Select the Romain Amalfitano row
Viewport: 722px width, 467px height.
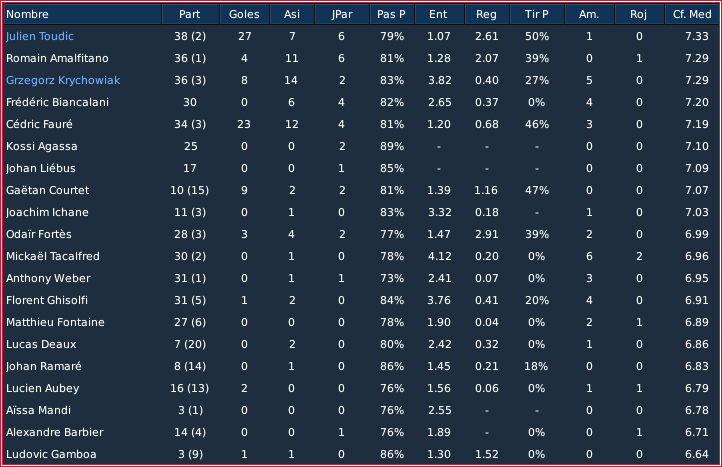click(361, 58)
